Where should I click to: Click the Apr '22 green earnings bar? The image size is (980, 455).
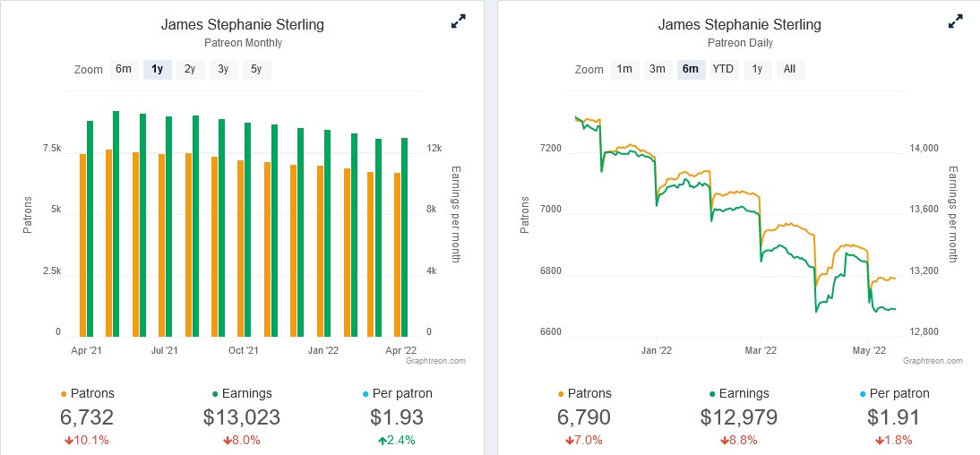pyautogui.click(x=404, y=236)
